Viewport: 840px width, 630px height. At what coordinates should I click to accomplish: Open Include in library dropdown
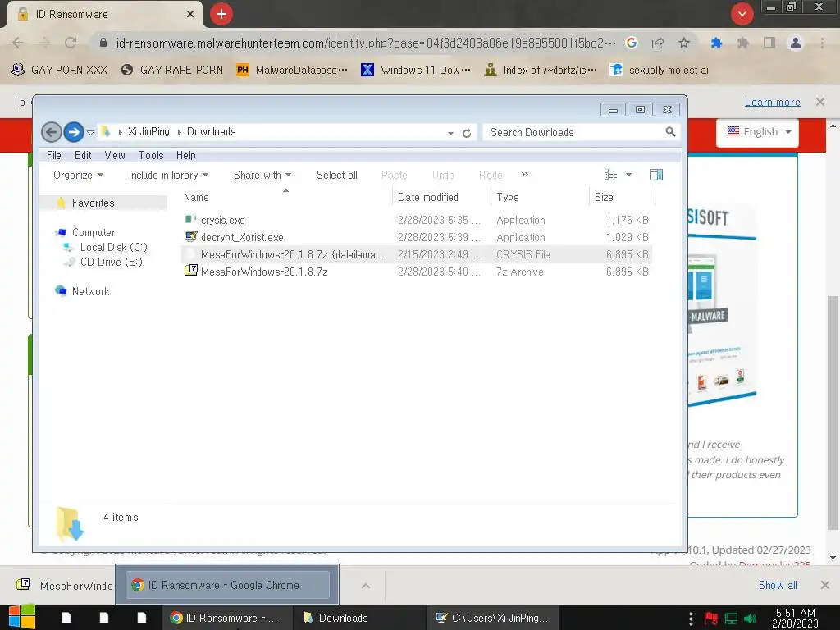pyautogui.click(x=168, y=176)
